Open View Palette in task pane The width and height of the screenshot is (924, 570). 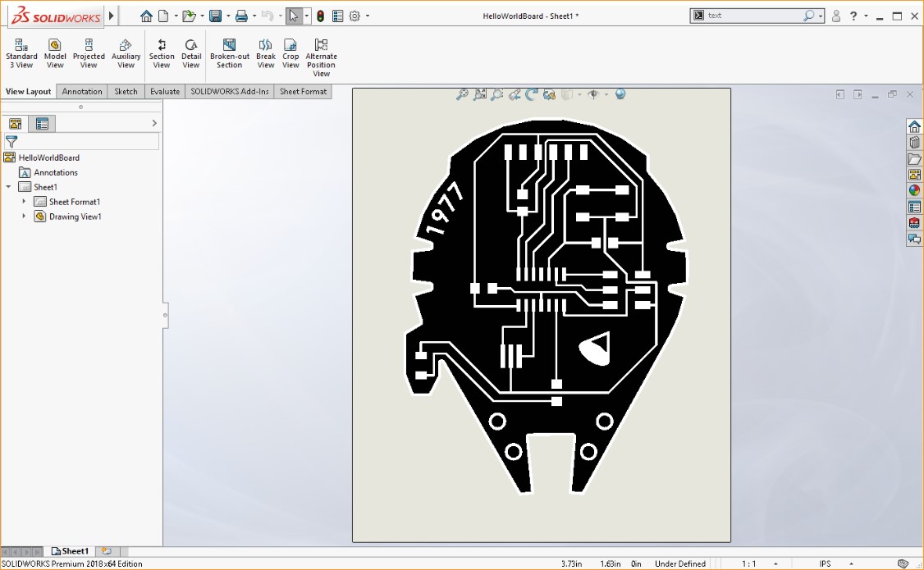click(914, 175)
